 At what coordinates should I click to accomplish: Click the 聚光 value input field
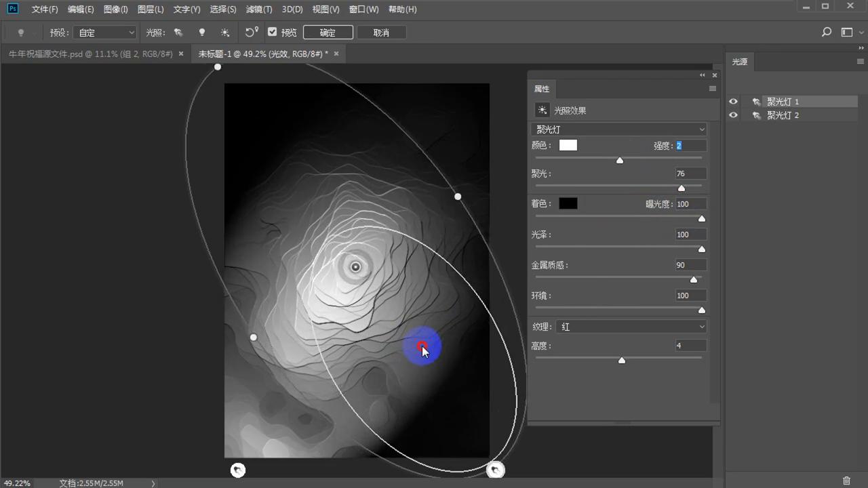pyautogui.click(x=690, y=174)
